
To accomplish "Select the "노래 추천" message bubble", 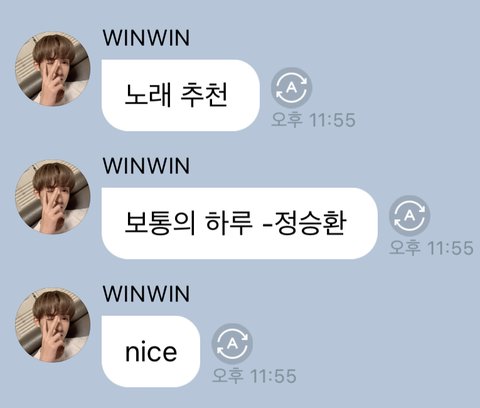I will 180,95.
